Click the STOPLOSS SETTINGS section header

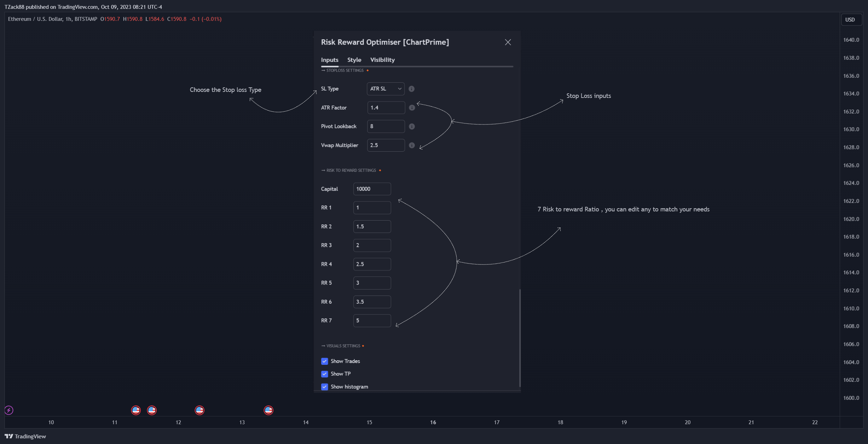coord(345,70)
